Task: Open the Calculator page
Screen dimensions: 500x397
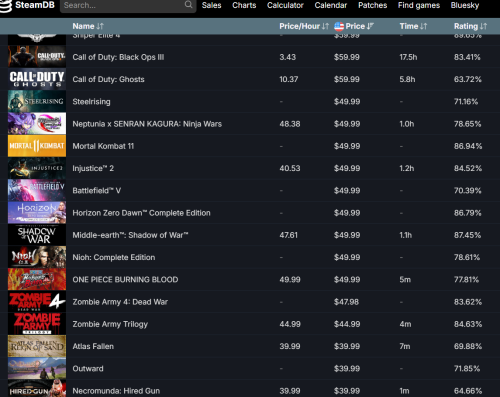Action: point(285,5)
